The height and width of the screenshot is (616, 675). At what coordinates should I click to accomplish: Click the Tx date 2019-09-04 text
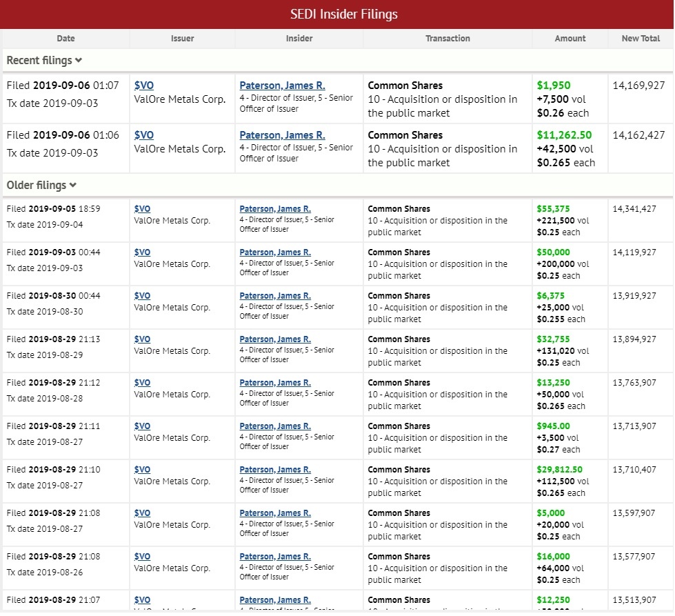tap(45, 224)
